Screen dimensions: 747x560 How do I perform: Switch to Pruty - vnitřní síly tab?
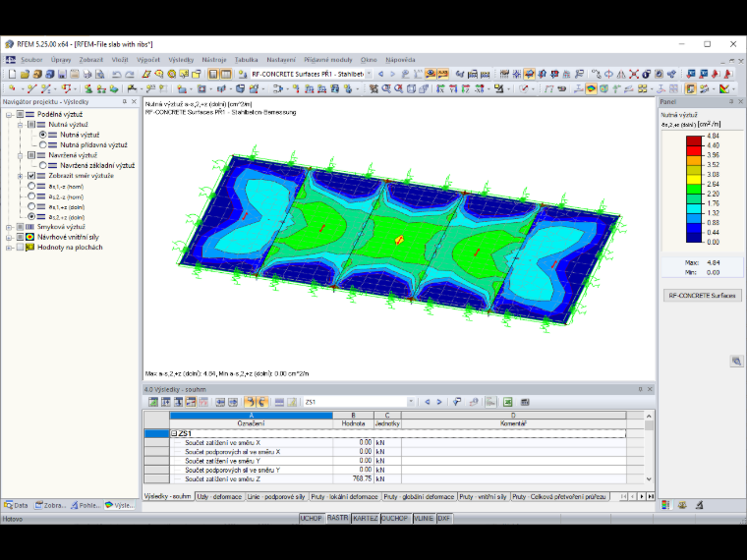pos(483,497)
